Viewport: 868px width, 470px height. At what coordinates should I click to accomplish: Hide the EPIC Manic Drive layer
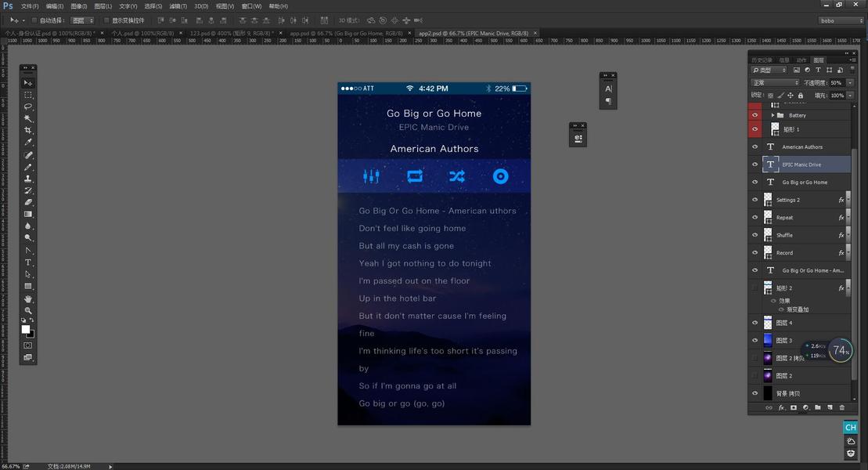point(755,164)
